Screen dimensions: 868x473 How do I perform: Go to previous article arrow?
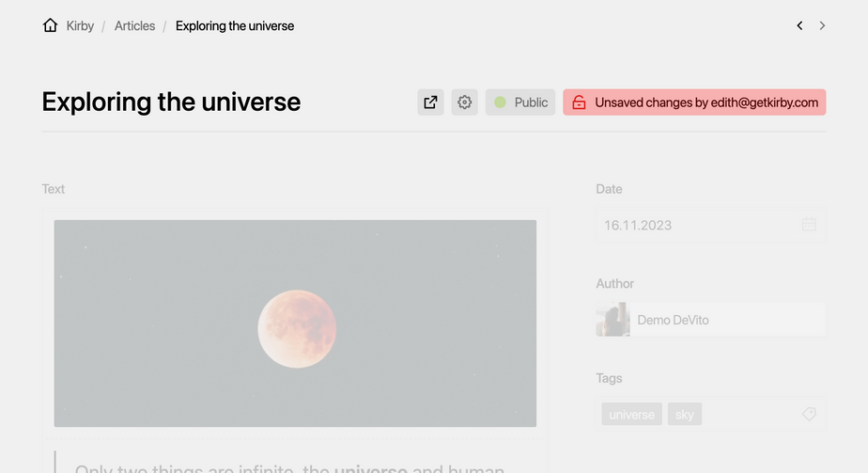coord(799,25)
